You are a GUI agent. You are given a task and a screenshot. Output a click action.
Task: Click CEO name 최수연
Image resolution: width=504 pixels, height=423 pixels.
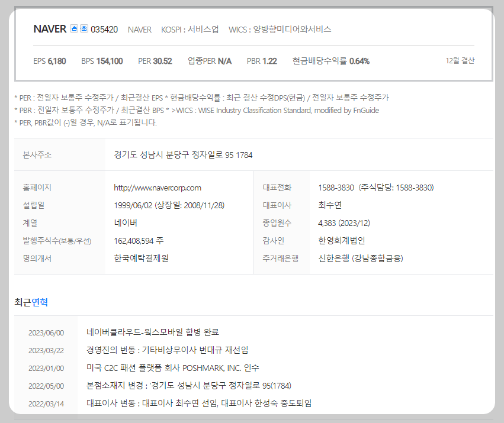(330, 205)
